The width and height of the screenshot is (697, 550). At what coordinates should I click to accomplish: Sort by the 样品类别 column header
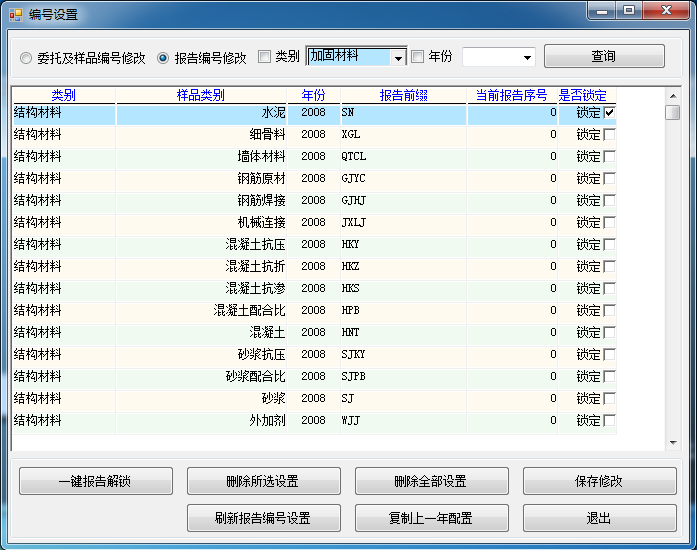coord(201,95)
